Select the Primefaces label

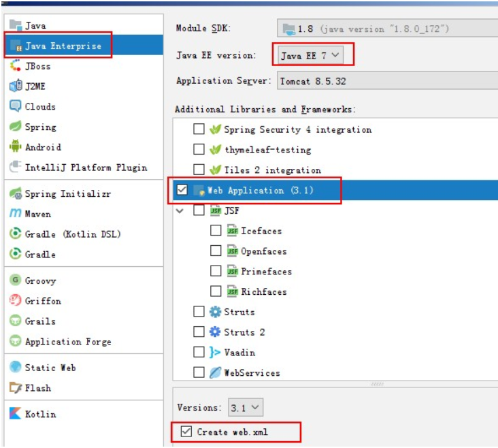266,271
